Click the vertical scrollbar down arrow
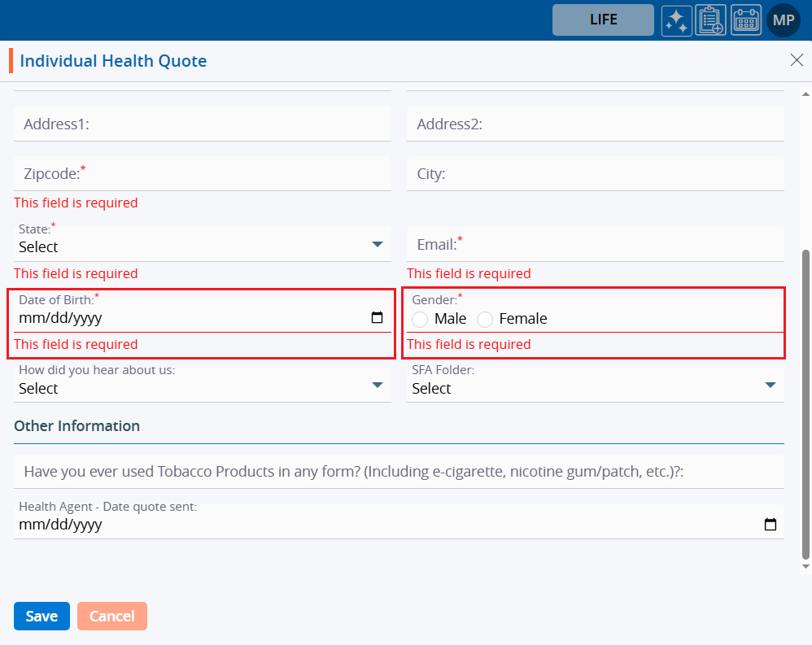The width and height of the screenshot is (812, 645). 806,565
